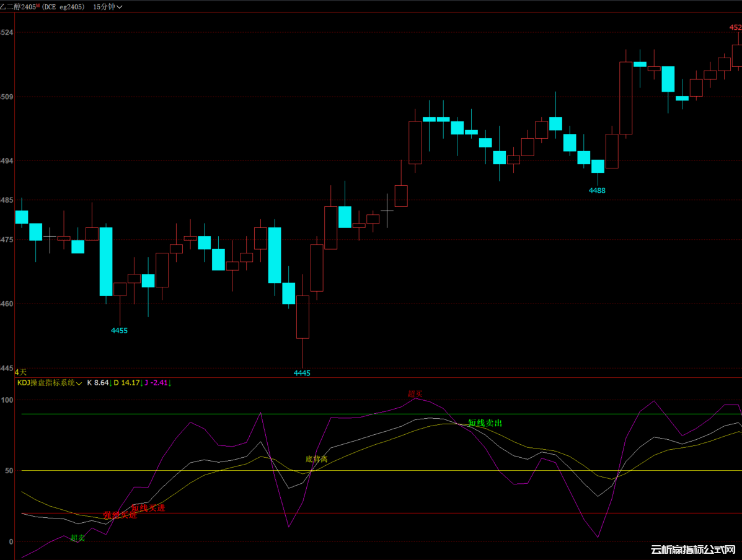742x560 pixels.
Task: Click the red 超买 overbought marker
Action: click(x=415, y=393)
